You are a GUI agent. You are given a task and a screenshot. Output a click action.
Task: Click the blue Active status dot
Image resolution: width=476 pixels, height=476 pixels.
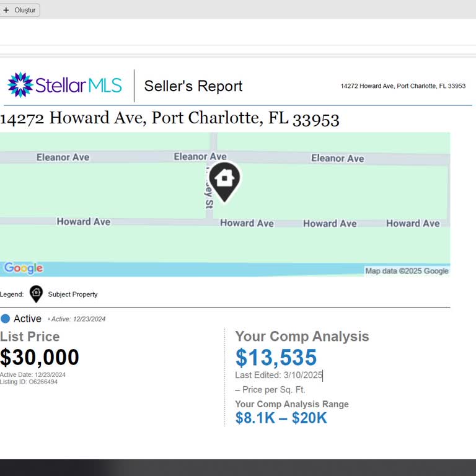(x=6, y=319)
